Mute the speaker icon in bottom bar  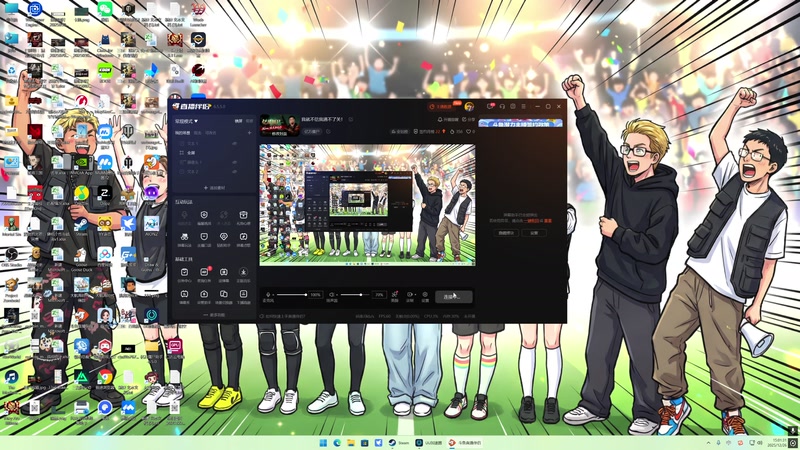(331, 295)
